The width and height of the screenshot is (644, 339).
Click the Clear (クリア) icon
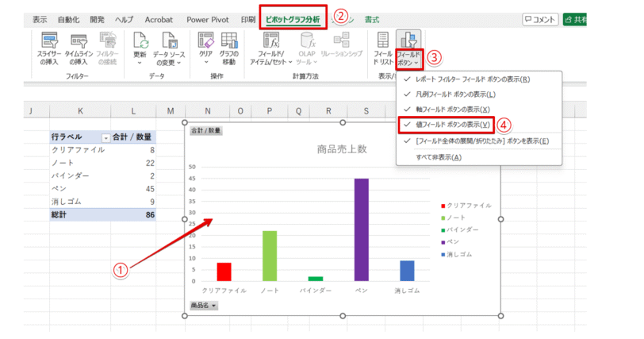(205, 40)
